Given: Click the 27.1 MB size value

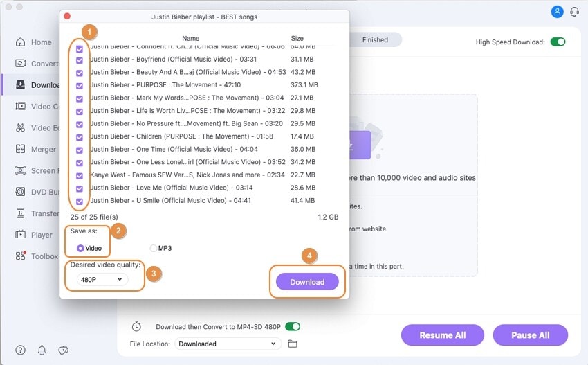Looking at the screenshot, I should (302, 98).
